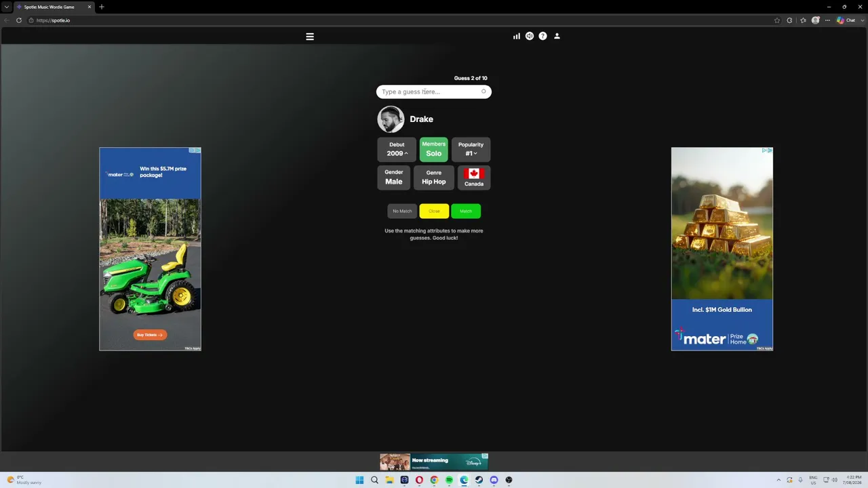868x488 pixels.
Task: Close the Disney+ bottom banner ad
Action: tap(485, 456)
